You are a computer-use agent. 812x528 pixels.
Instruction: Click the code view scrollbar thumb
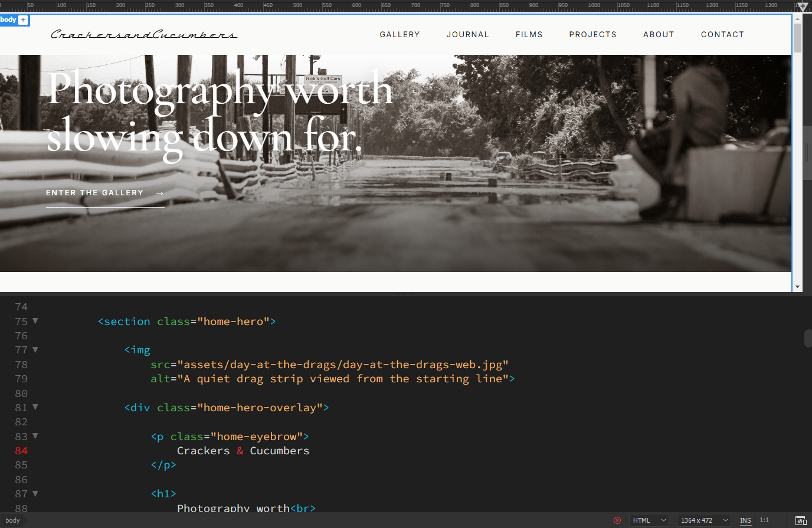click(808, 339)
